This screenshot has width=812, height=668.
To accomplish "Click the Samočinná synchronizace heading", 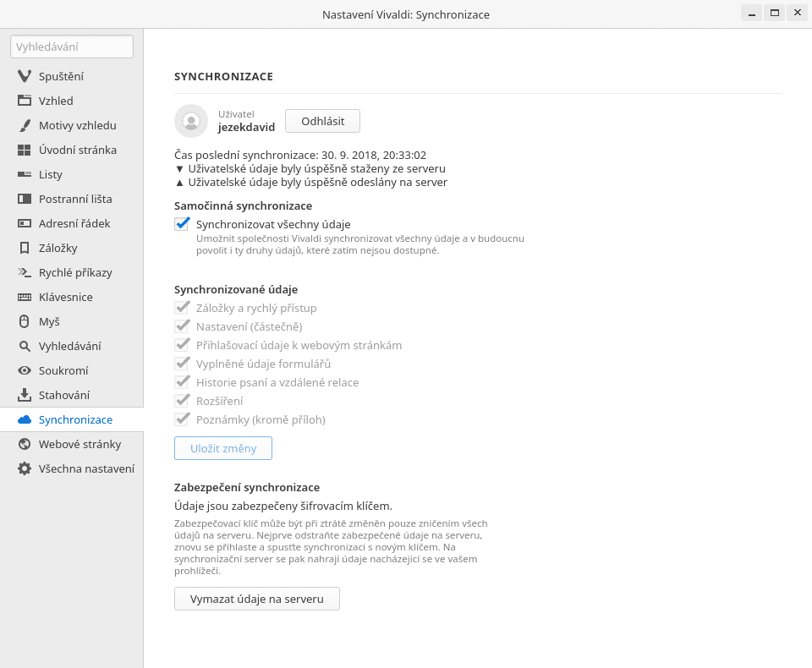I will (244, 205).
